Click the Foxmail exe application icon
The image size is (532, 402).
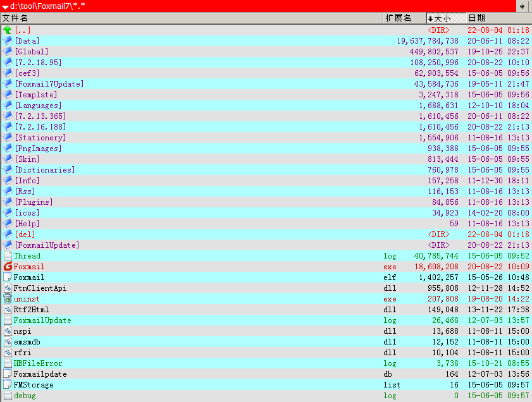tap(8, 267)
